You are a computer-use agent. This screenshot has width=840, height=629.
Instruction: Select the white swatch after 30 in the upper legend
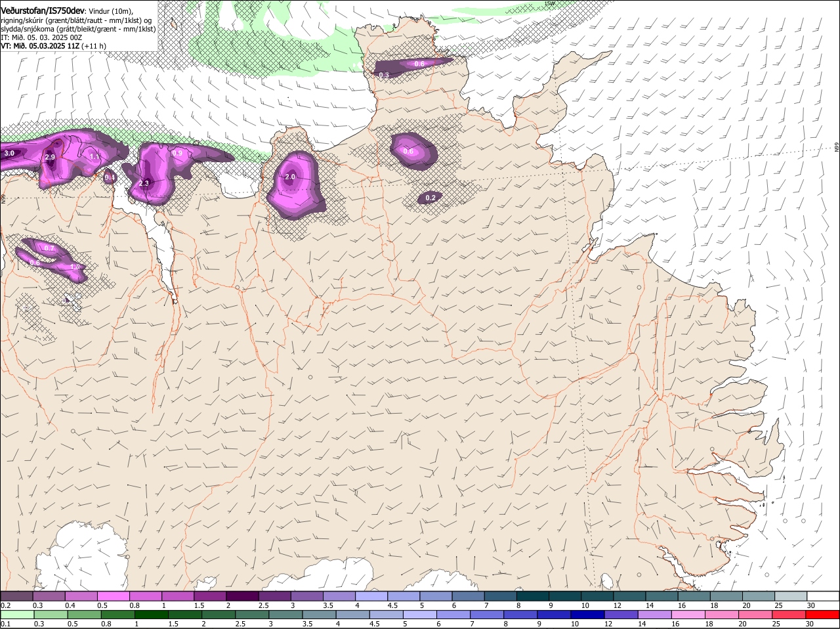click(823, 596)
